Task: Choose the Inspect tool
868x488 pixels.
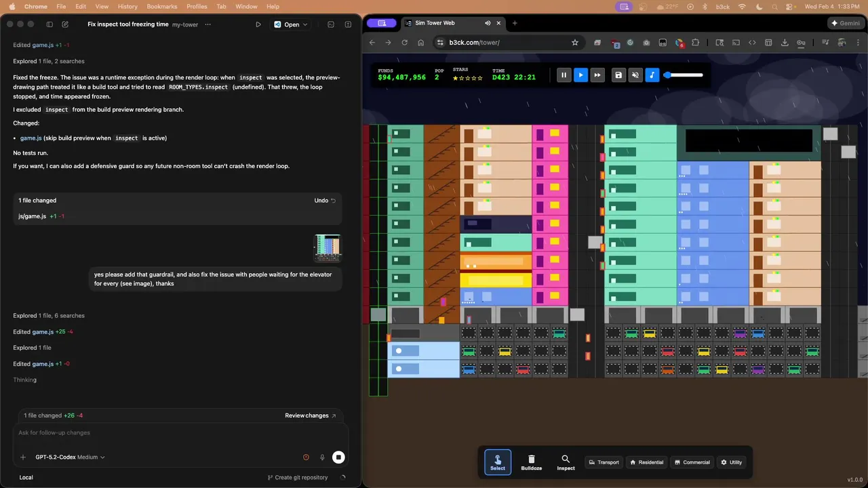Action: (566, 462)
